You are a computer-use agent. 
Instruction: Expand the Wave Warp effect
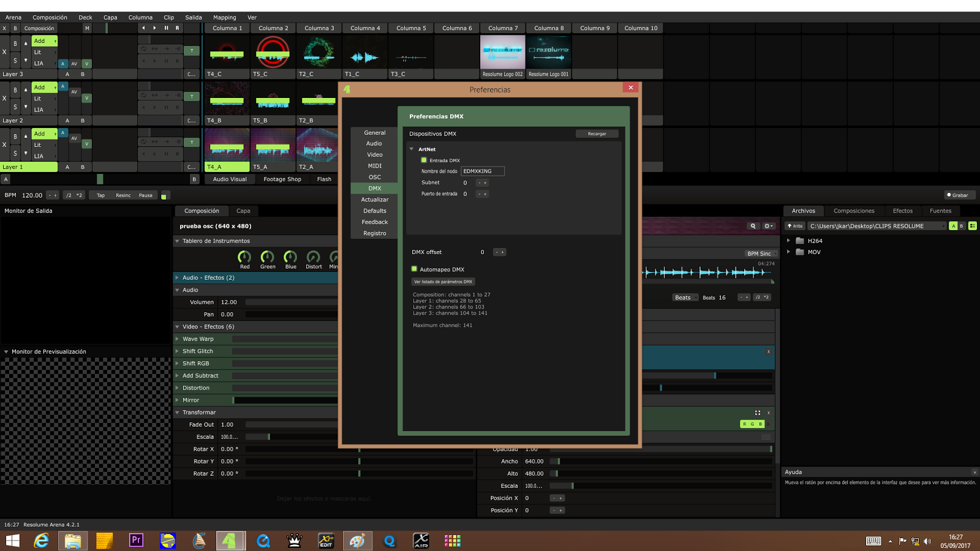pos(178,339)
